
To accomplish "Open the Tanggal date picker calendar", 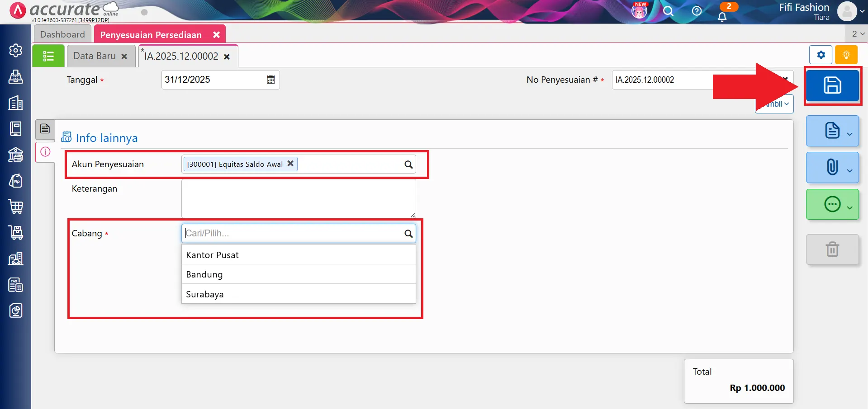I will pyautogui.click(x=270, y=79).
